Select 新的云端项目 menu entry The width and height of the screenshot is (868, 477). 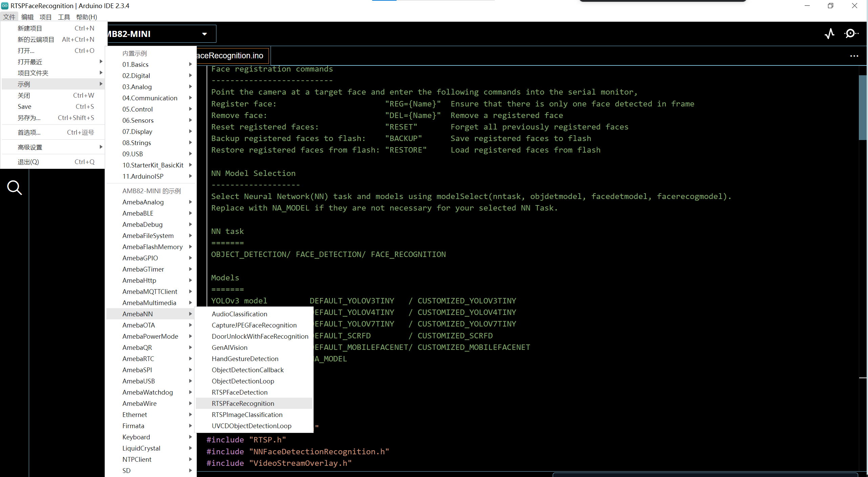tap(53, 39)
